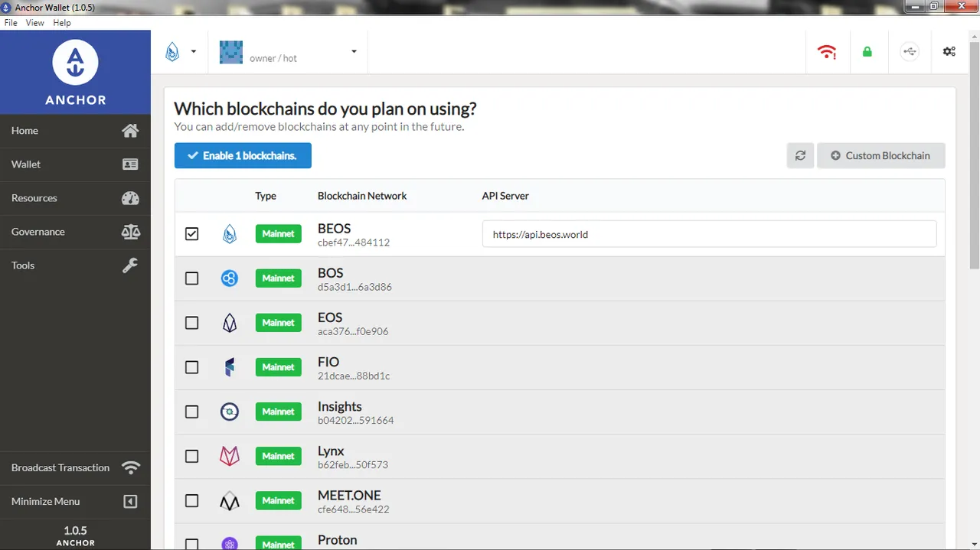
Task: Click the Lynx network logo icon
Action: click(x=230, y=456)
